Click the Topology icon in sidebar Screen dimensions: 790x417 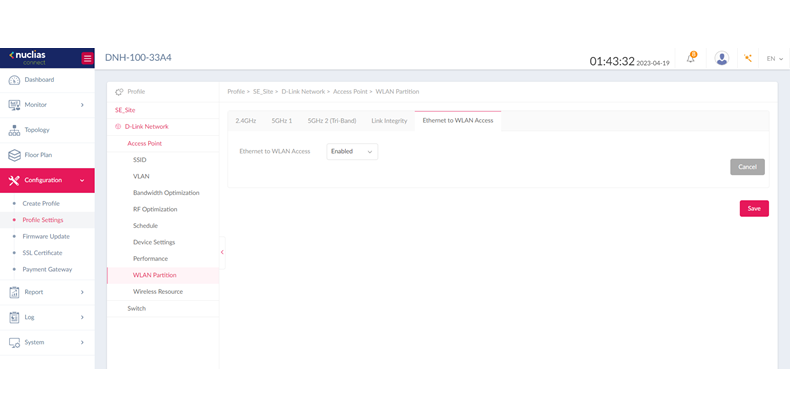coord(14,130)
